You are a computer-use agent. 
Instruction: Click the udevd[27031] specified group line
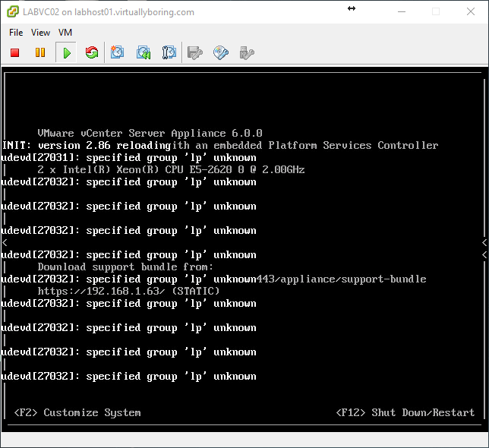click(x=129, y=157)
